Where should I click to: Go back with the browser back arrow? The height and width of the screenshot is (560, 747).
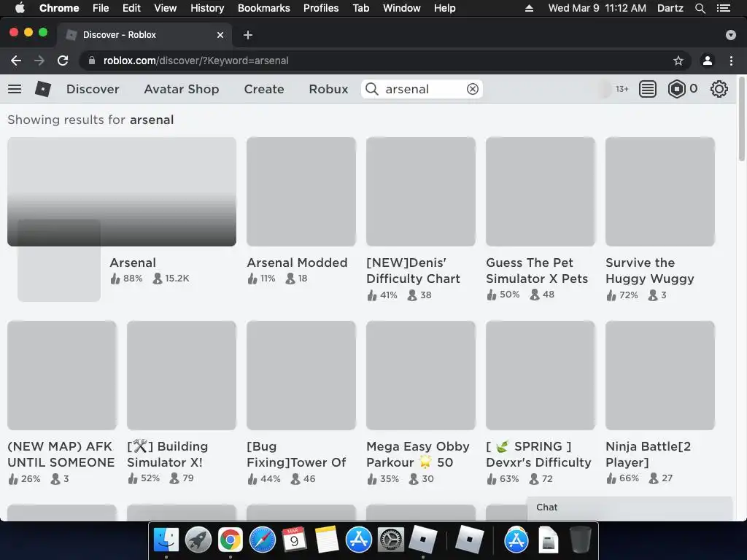pyautogui.click(x=16, y=61)
